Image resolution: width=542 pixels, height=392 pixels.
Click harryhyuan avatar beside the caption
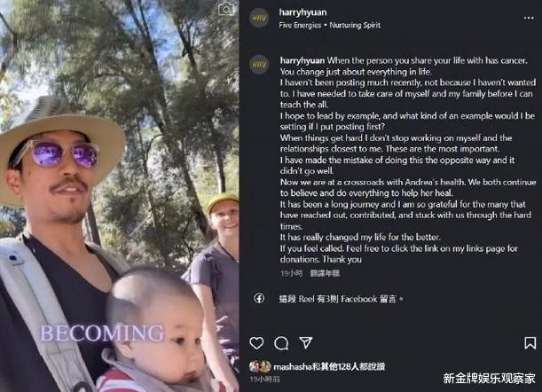click(259, 64)
